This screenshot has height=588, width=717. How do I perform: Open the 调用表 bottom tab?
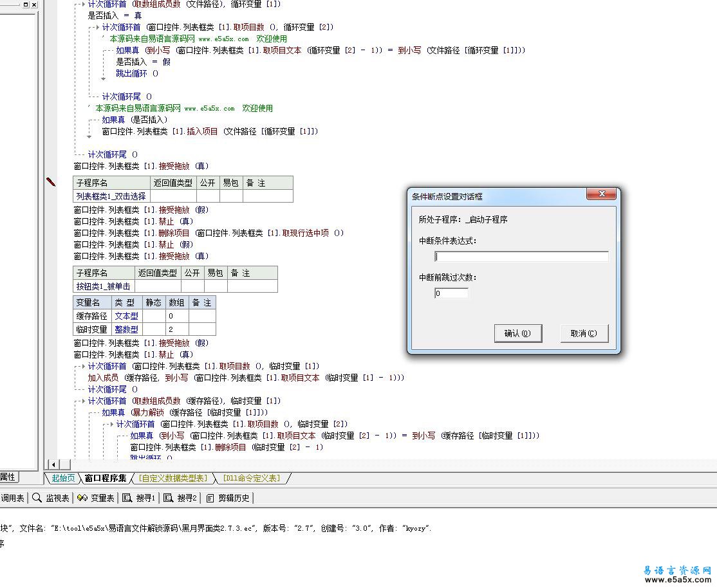(x=12, y=498)
